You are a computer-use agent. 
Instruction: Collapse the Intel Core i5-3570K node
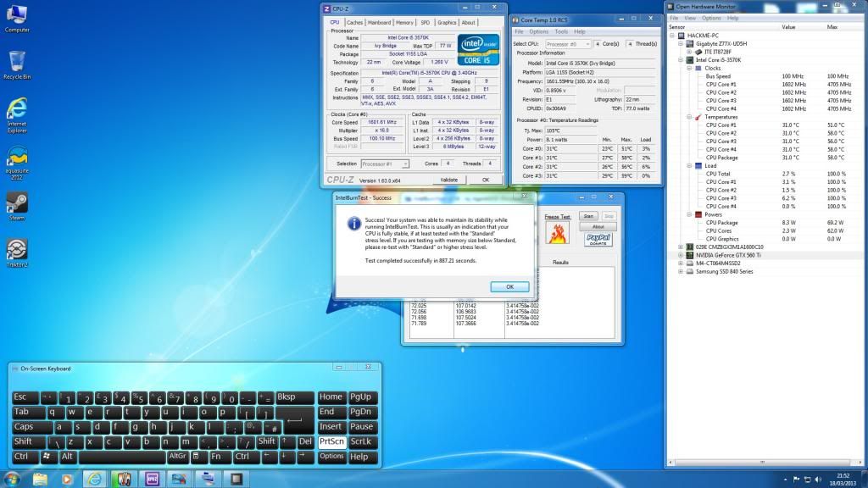(681, 60)
